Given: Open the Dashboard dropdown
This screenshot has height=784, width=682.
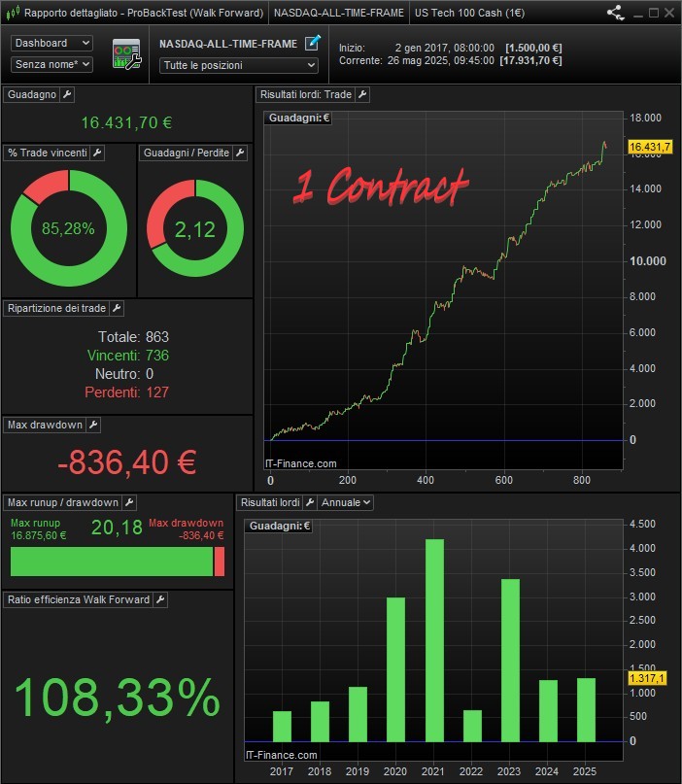Looking at the screenshot, I should (52, 44).
